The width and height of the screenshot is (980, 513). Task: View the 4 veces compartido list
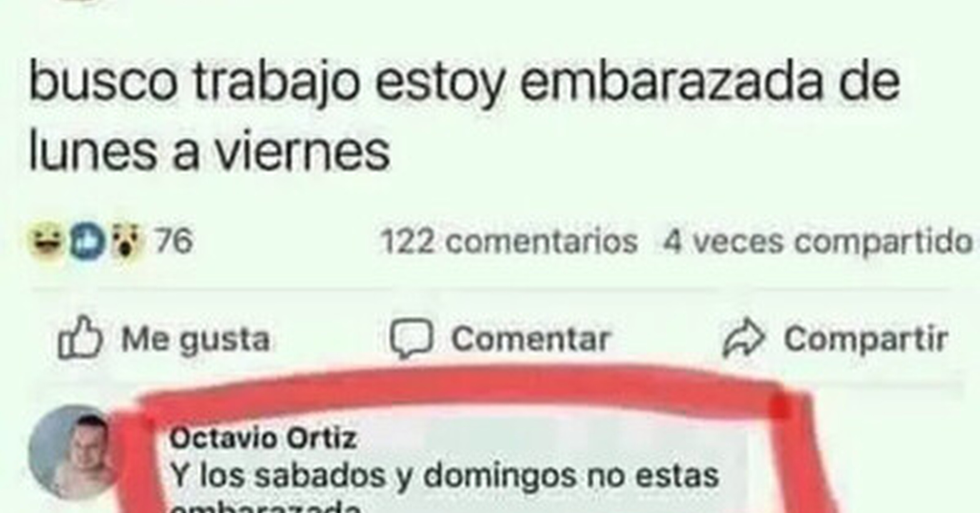click(818, 242)
